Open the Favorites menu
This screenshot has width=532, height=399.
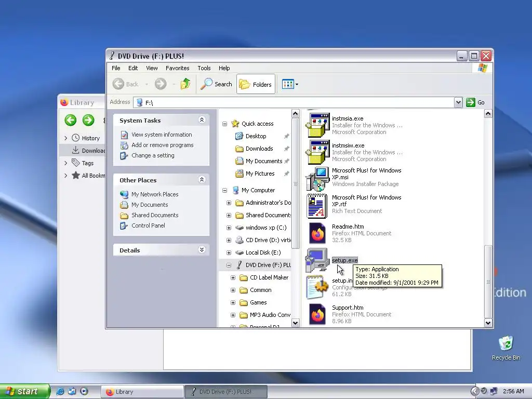coord(178,68)
